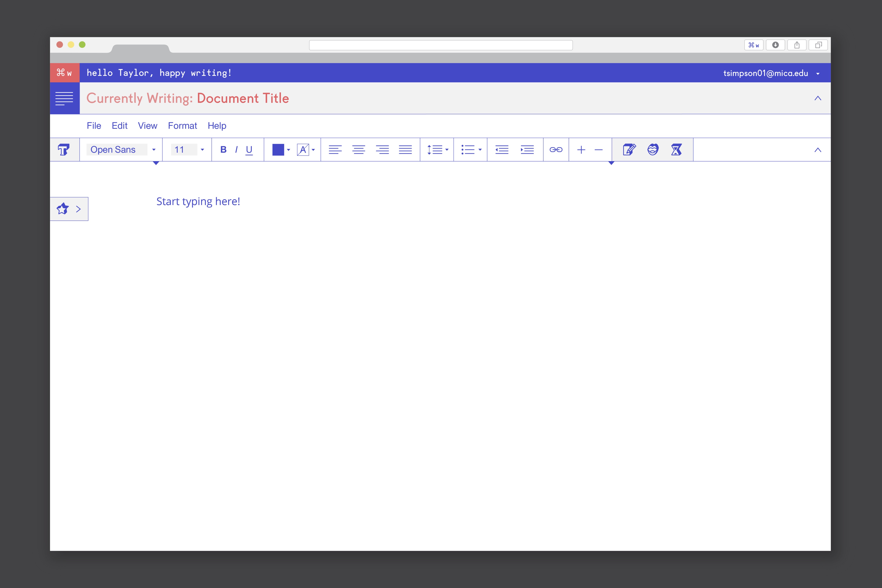Click the typography T icon in toolbar
Image resolution: width=882 pixels, height=588 pixels.
pyautogui.click(x=64, y=150)
